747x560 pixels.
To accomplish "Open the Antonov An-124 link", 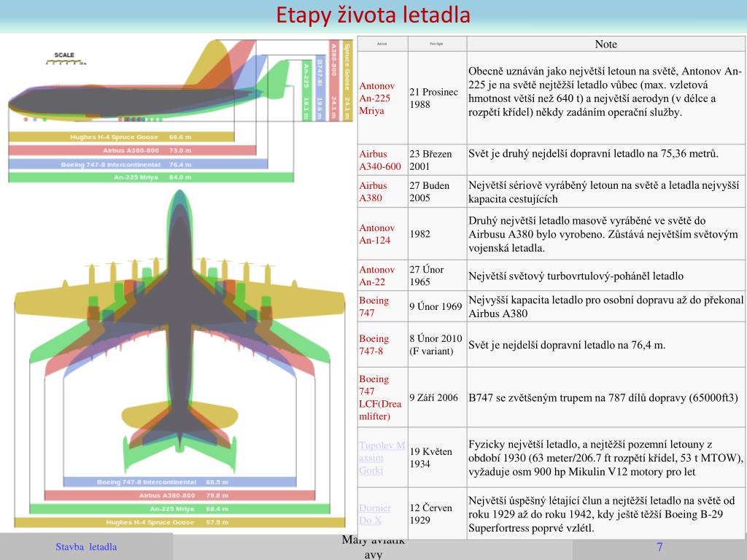I will tap(377, 234).
